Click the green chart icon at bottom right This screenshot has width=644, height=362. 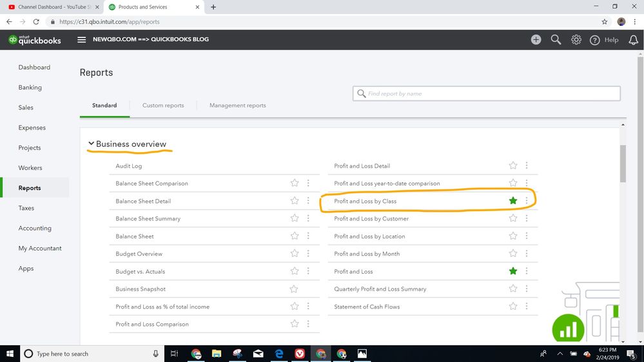pos(568,330)
